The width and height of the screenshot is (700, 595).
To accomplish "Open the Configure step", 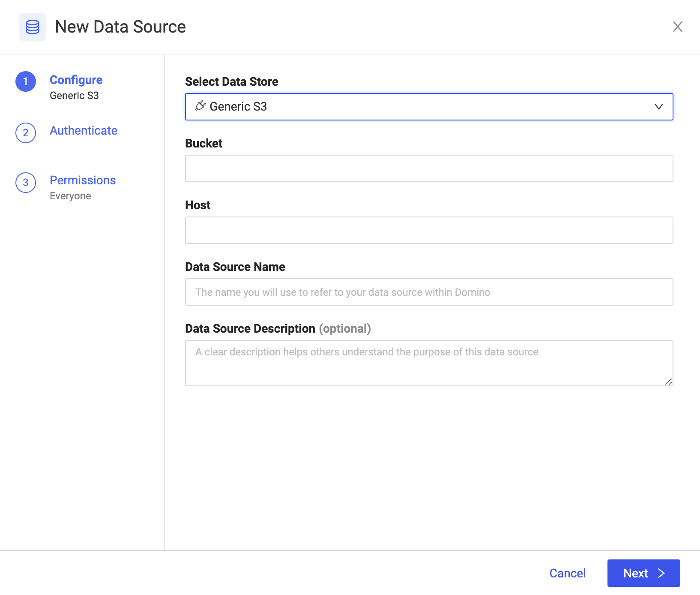I will click(x=76, y=80).
